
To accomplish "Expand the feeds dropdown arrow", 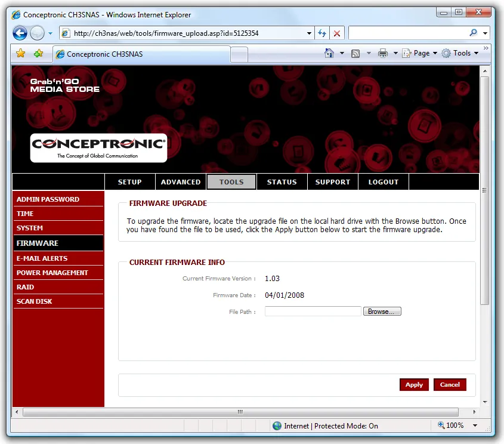I will 369,53.
